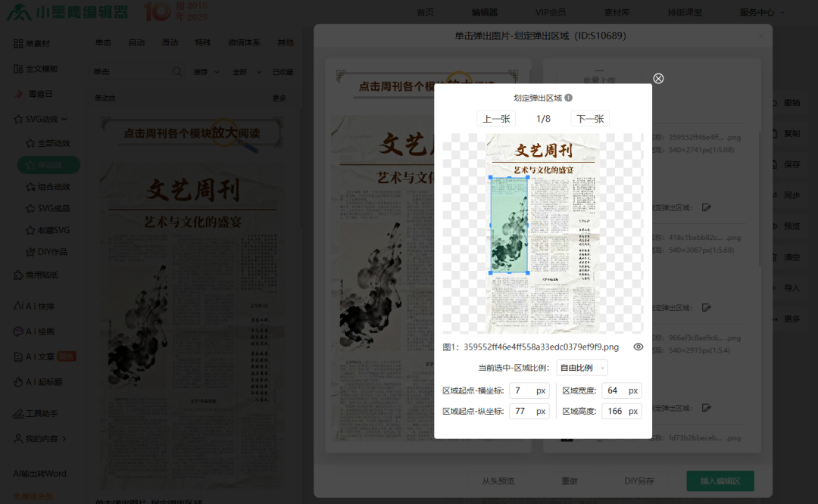Open the 服务中心 dropdown in top navigation
818x504 pixels.
762,12
